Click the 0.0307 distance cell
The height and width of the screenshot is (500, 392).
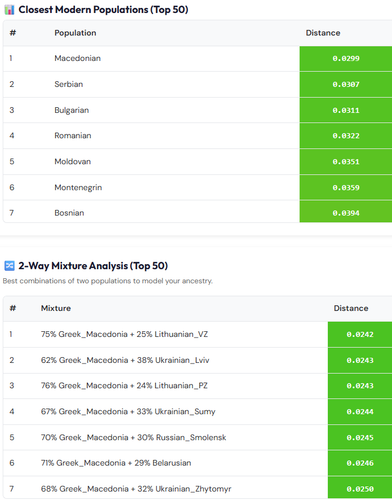pos(346,84)
